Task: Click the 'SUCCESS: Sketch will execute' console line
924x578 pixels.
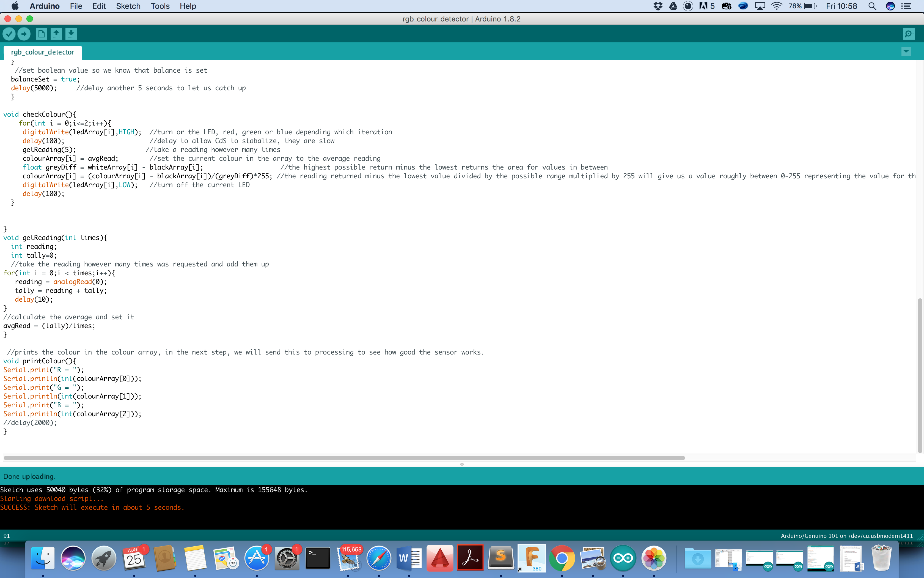Action: point(92,507)
